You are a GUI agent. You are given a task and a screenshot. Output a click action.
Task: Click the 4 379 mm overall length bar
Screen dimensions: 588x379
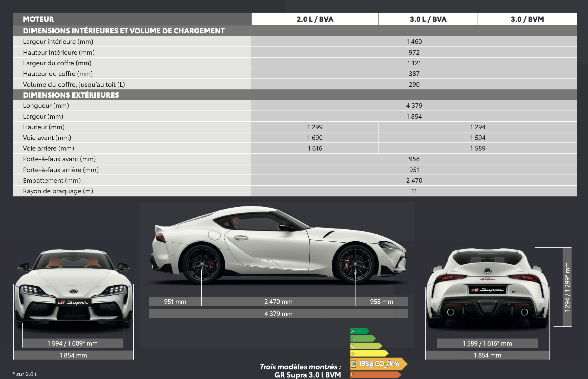point(278,314)
